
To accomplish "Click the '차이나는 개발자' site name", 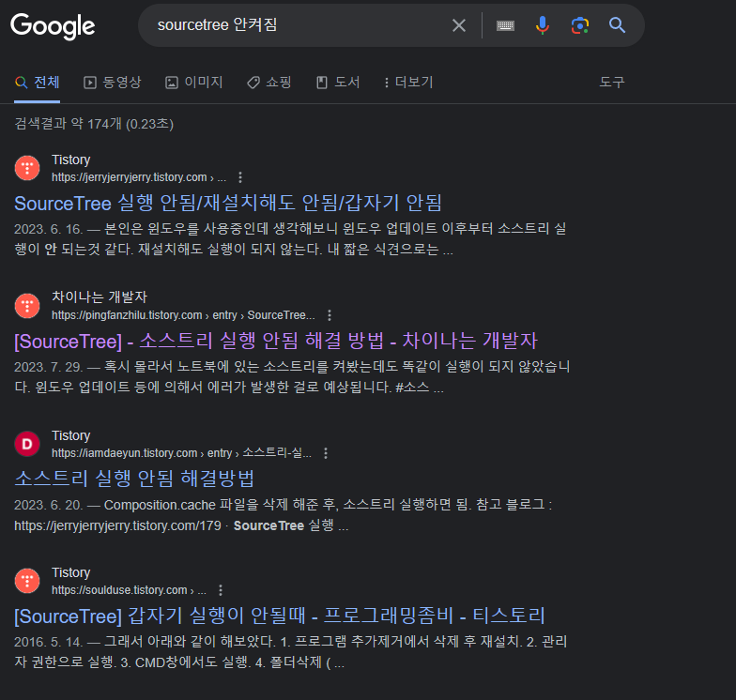I will coord(100,297).
